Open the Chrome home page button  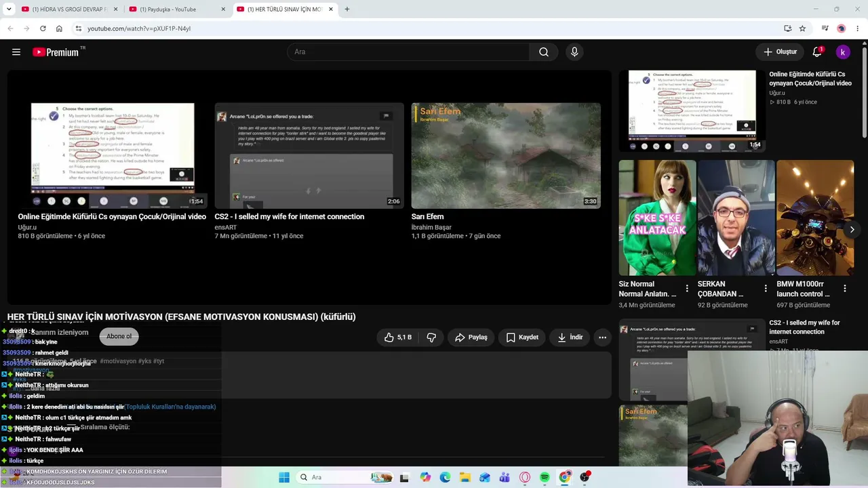tap(59, 28)
